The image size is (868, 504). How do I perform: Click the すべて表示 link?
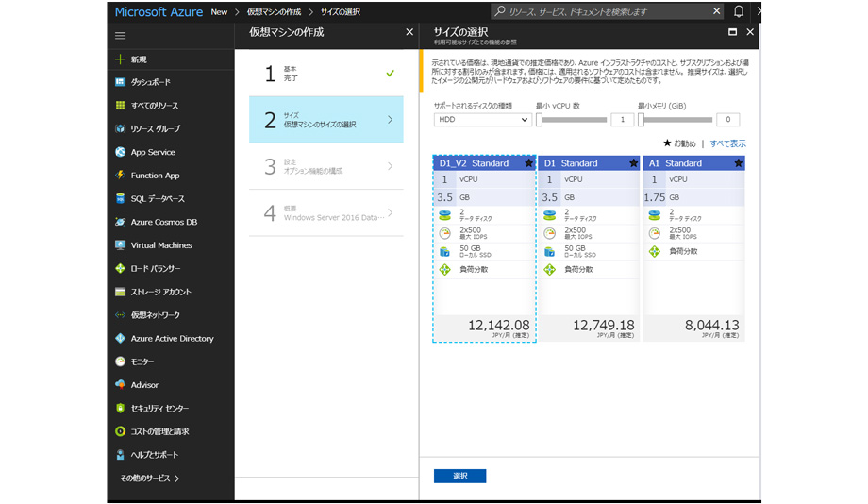727,143
